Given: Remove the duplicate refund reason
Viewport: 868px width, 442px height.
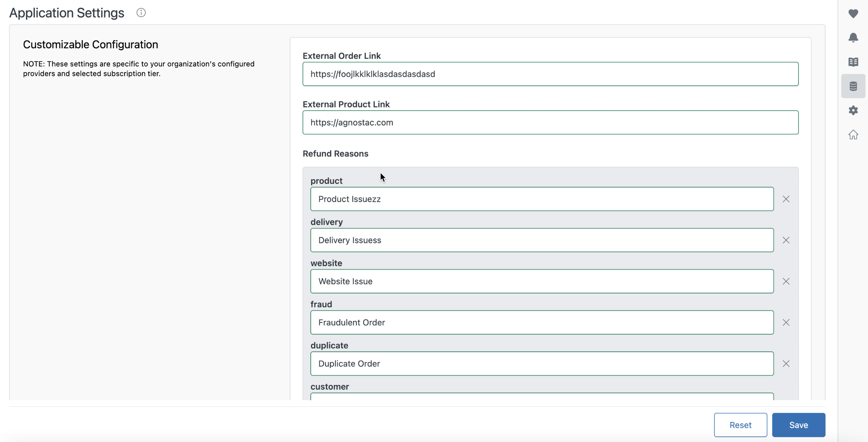Looking at the screenshot, I should [x=786, y=364].
